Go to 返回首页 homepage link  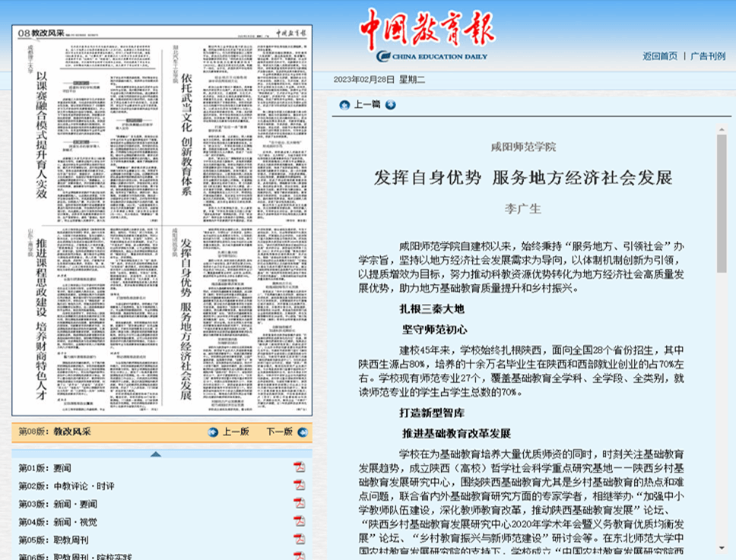[659, 56]
